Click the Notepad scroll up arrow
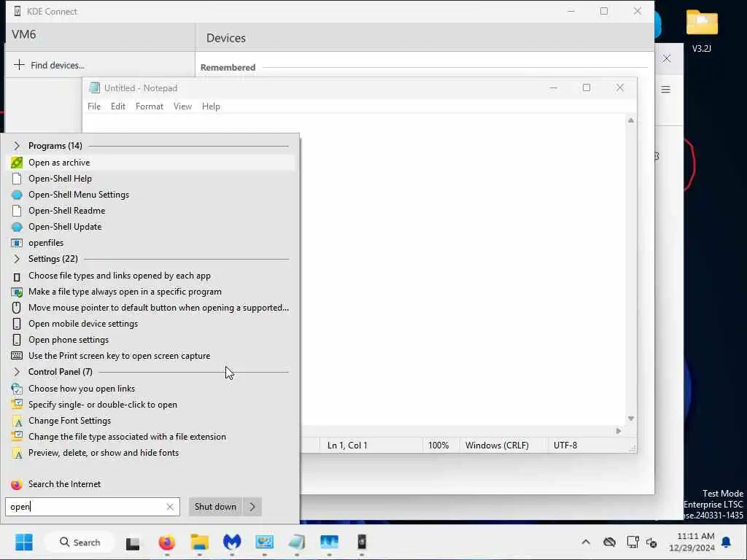747x560 pixels. pyautogui.click(x=631, y=120)
